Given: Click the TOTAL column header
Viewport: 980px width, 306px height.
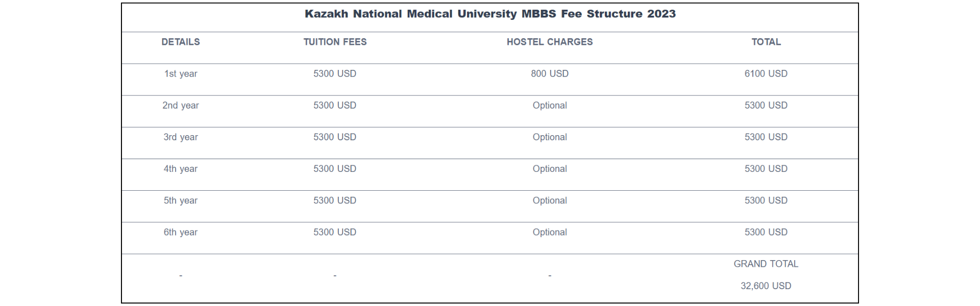Looking at the screenshot, I should 766,42.
